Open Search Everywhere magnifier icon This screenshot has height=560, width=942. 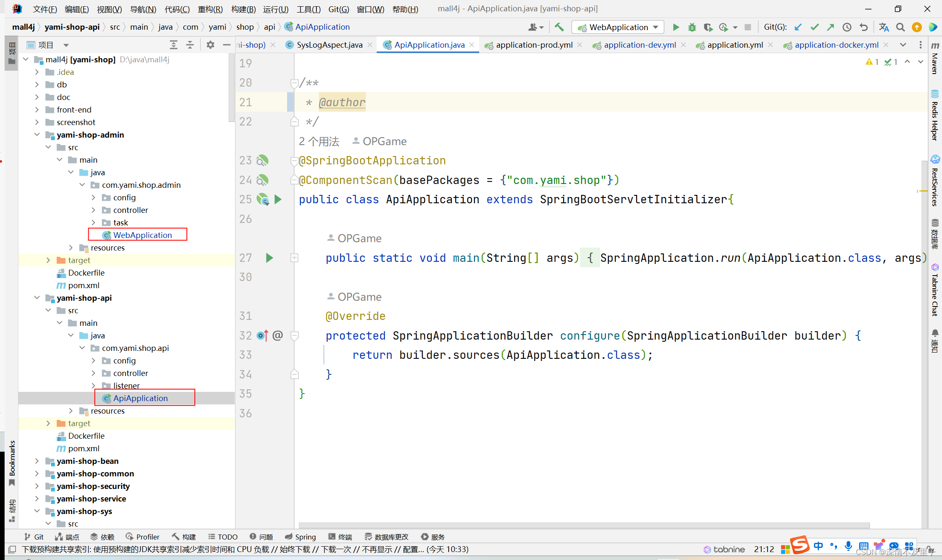pos(901,27)
